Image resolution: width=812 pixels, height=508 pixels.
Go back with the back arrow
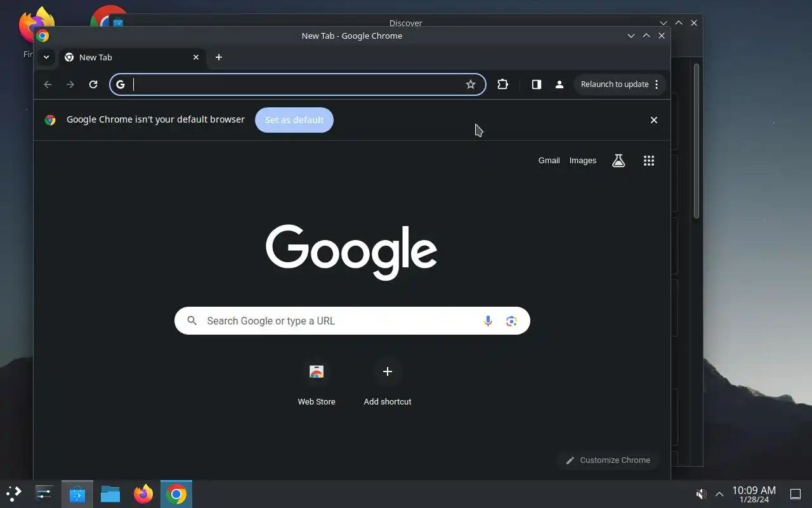pyautogui.click(x=48, y=84)
